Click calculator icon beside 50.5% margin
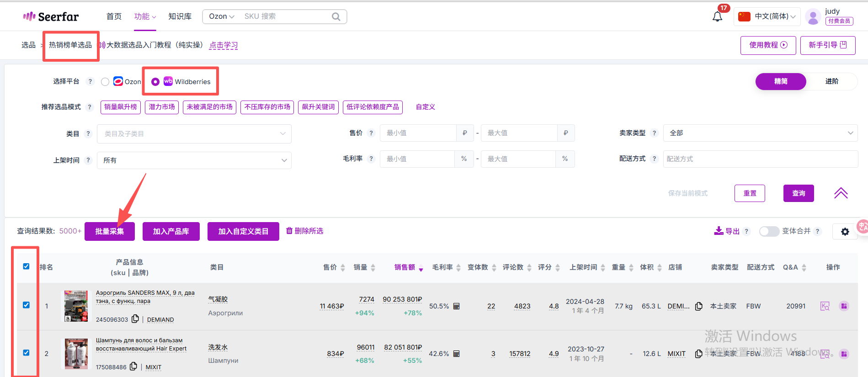Screen dimensions: 868x377 (456, 306)
